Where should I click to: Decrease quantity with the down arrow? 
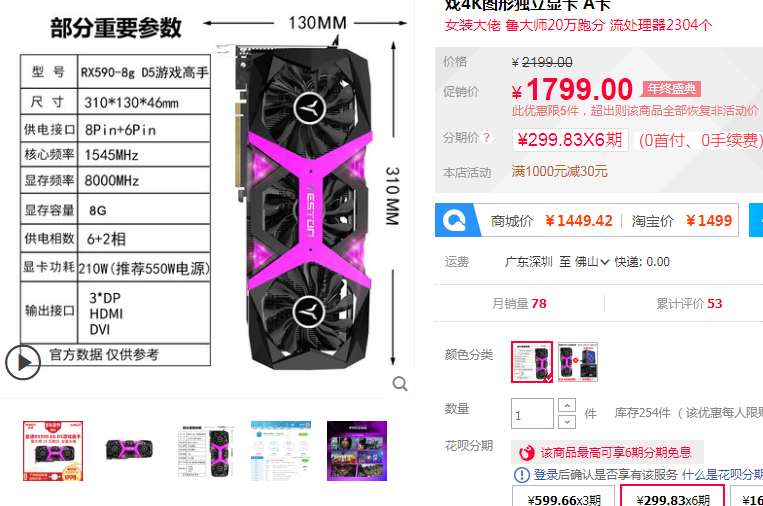point(567,422)
